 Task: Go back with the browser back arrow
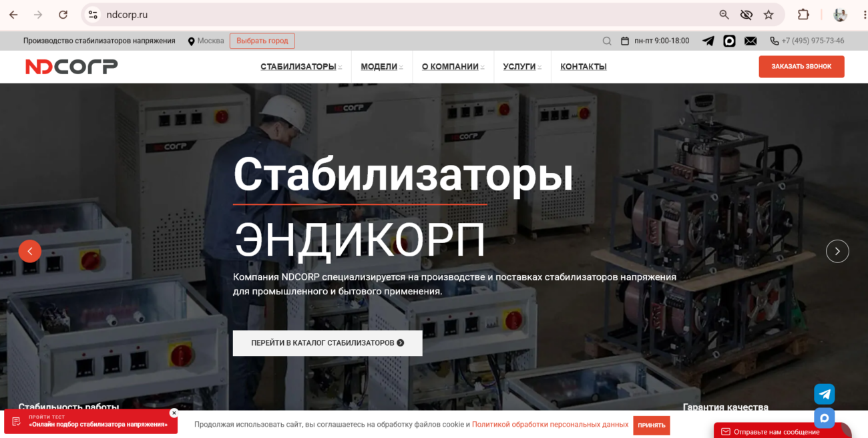(13, 15)
